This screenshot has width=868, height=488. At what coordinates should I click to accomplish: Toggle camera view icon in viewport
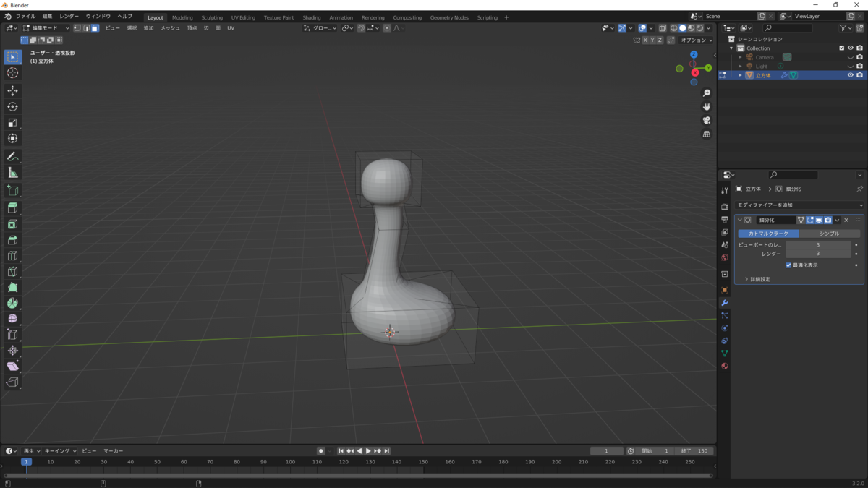point(707,121)
